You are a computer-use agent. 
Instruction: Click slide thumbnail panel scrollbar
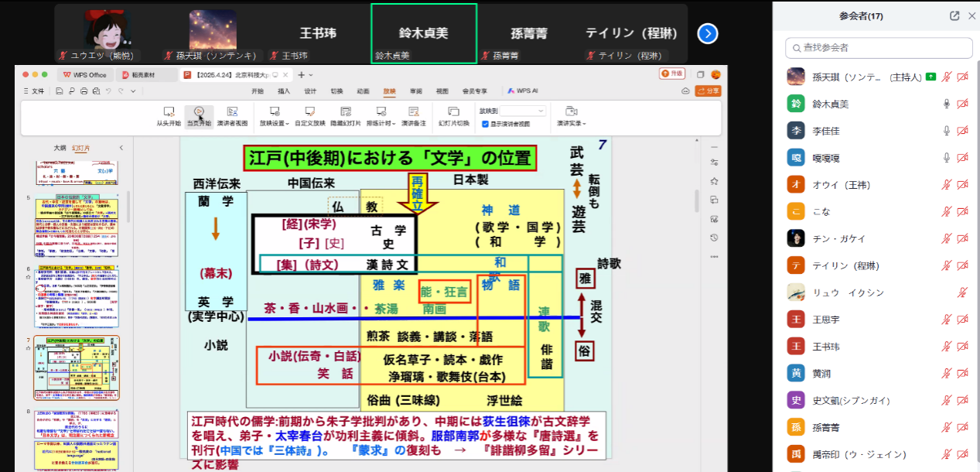(x=128, y=207)
